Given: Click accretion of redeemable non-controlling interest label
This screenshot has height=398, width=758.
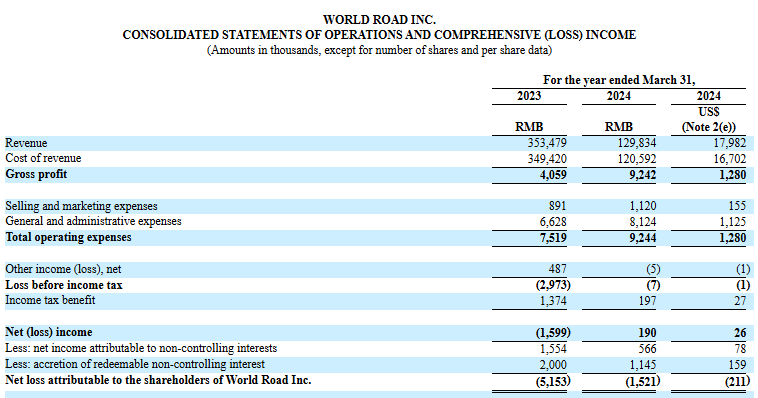Looking at the screenshot, I should pyautogui.click(x=135, y=364).
